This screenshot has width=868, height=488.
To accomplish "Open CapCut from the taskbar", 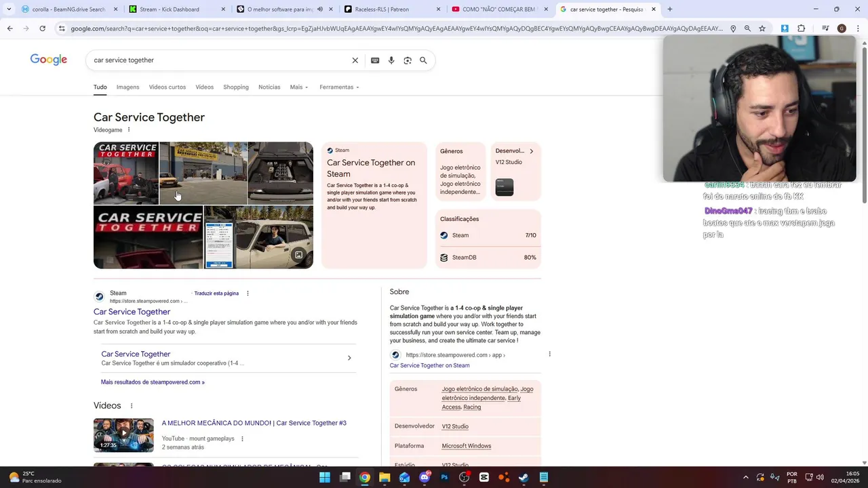I will (484, 477).
